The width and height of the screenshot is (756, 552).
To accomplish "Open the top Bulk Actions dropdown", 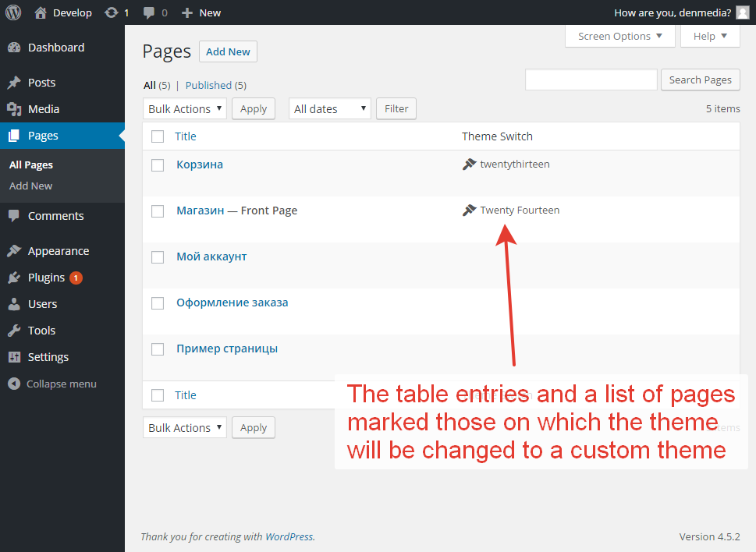I will 185,109.
